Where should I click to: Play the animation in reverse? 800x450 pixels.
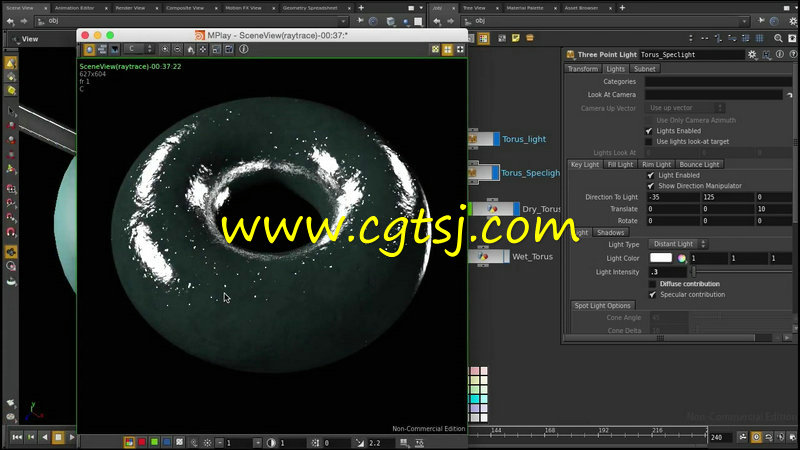(44, 437)
